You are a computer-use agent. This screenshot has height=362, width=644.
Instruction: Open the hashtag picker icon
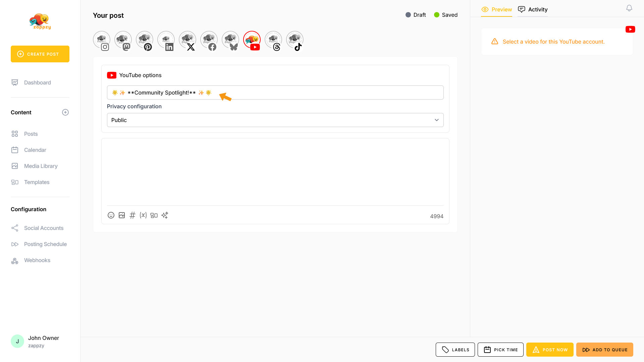point(132,215)
